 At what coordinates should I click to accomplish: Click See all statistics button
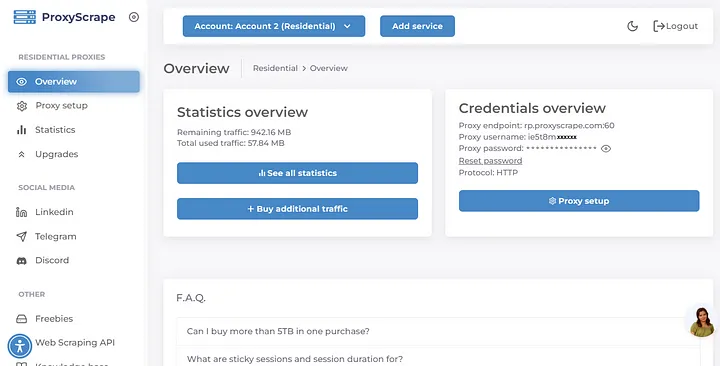pos(297,173)
